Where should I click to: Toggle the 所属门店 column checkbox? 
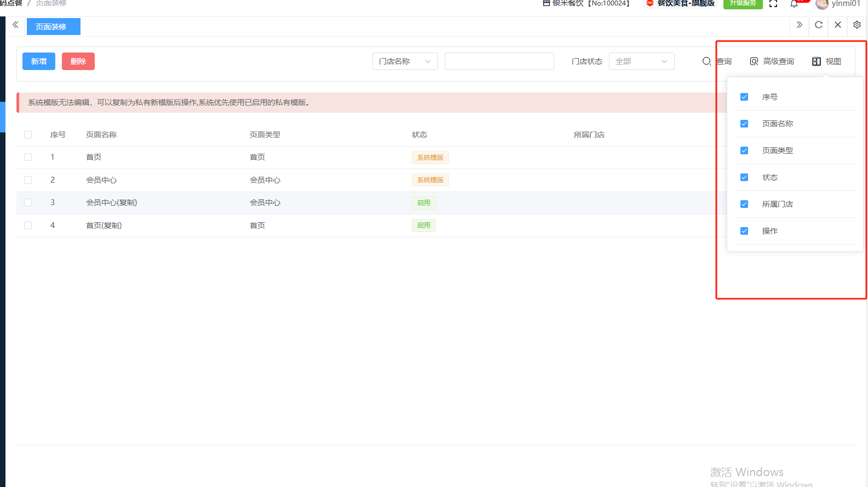[744, 204]
